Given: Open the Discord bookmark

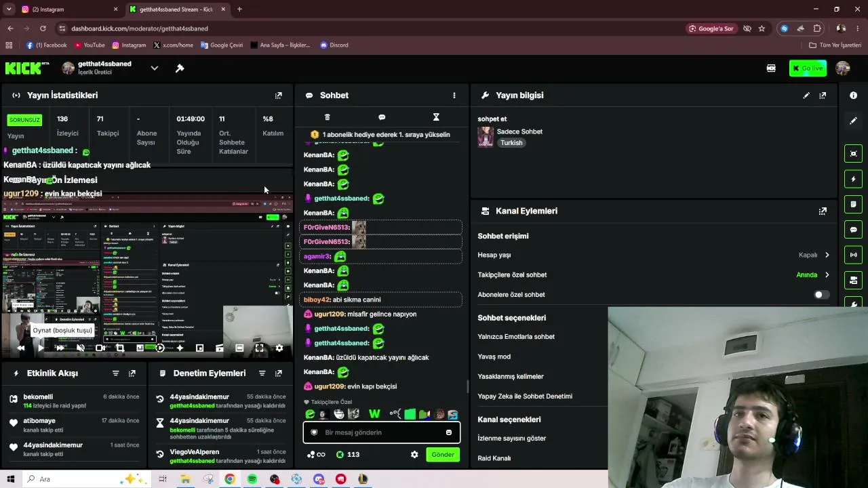Looking at the screenshot, I should click(334, 45).
